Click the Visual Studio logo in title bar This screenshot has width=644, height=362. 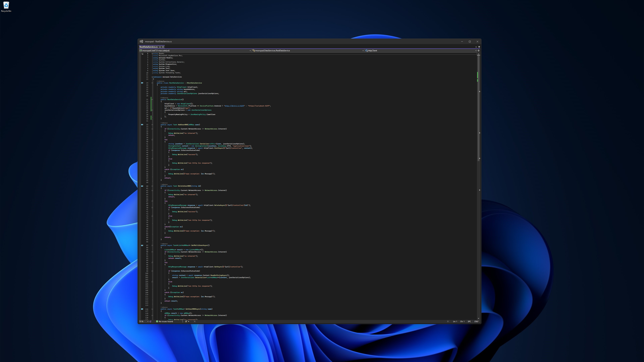142,41
